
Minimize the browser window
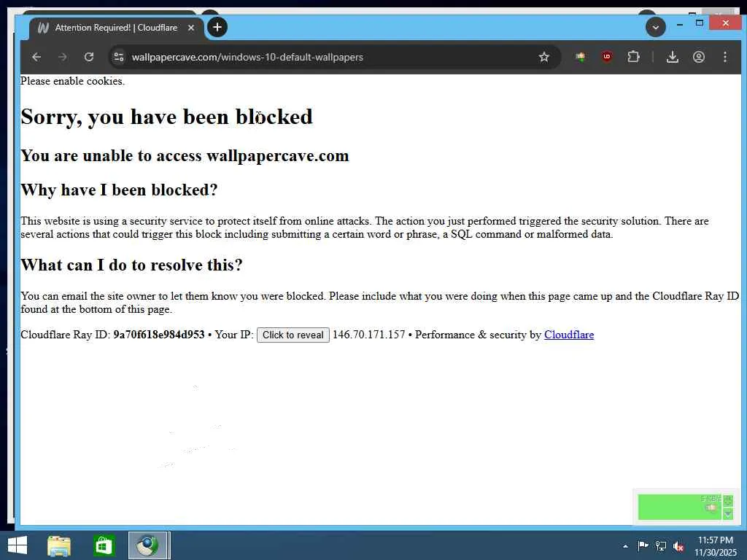pos(680,23)
